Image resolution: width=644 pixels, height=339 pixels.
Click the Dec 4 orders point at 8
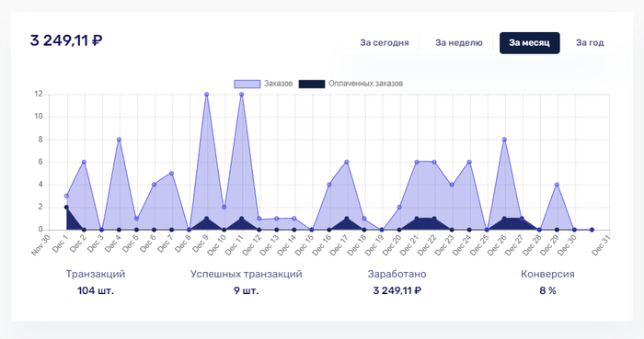click(x=119, y=140)
